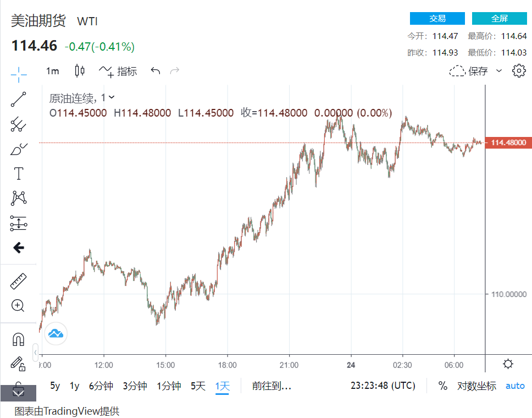Expand the 原油连续 legend chevron

[x=112, y=97]
